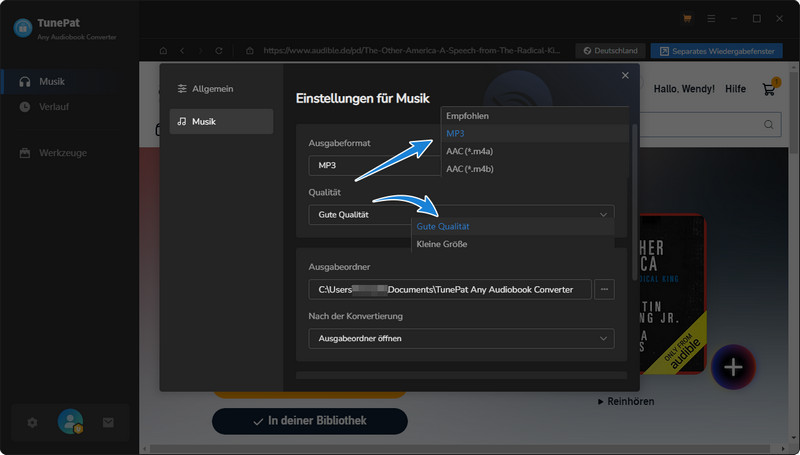Viewport: 800px width, 455px height.
Task: Open the hamburger menu in title bar
Action: [711, 18]
